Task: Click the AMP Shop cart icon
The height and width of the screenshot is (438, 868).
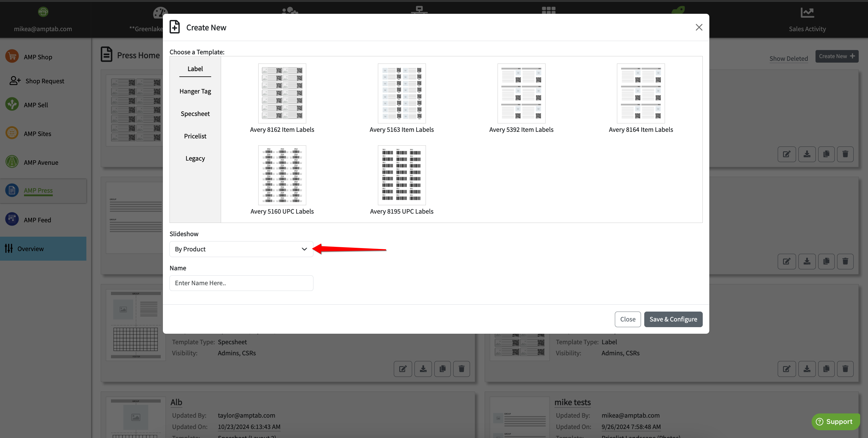Action: tap(12, 56)
